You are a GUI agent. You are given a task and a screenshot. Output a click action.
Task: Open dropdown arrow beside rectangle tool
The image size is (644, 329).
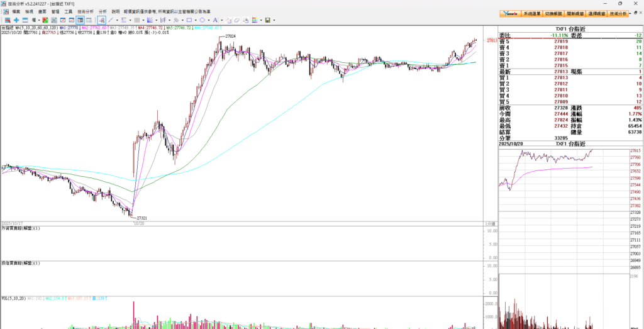pyautogui.click(x=196, y=20)
